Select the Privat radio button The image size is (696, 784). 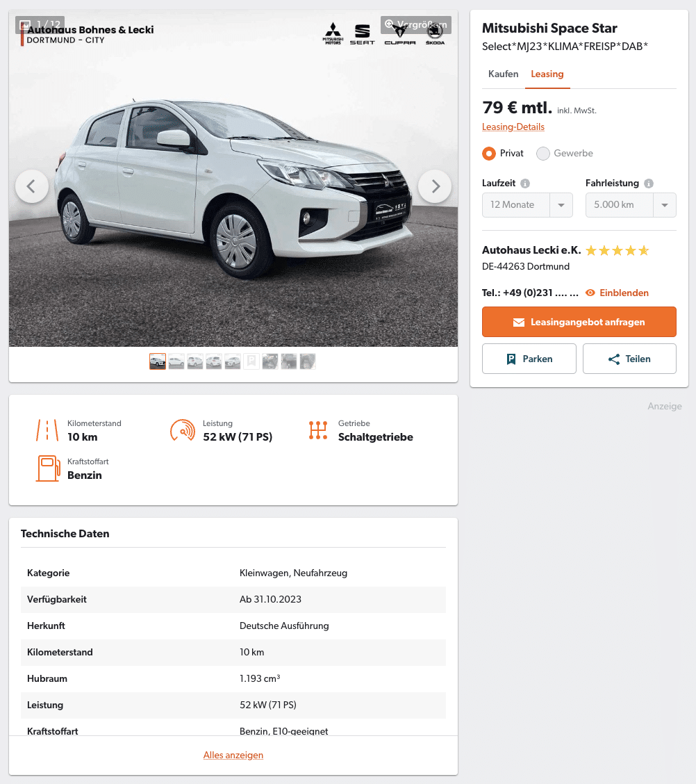[x=488, y=154]
